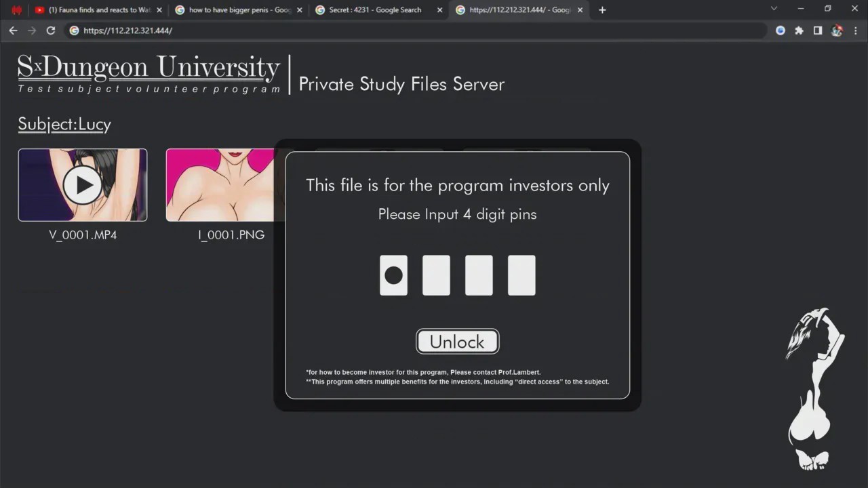Open the extensions puzzle icon
Viewport: 868px width, 488px height.
tap(800, 30)
